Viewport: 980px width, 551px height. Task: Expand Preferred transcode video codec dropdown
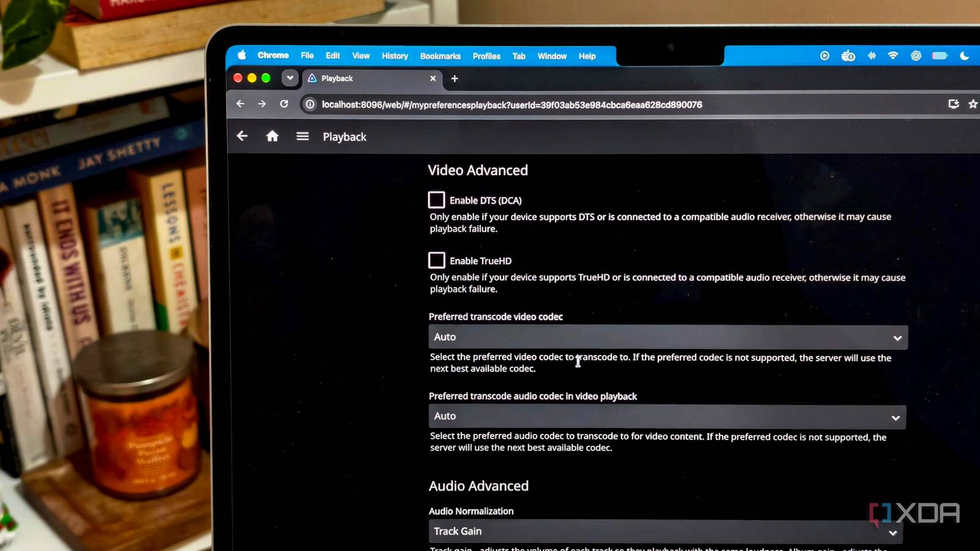coord(668,337)
